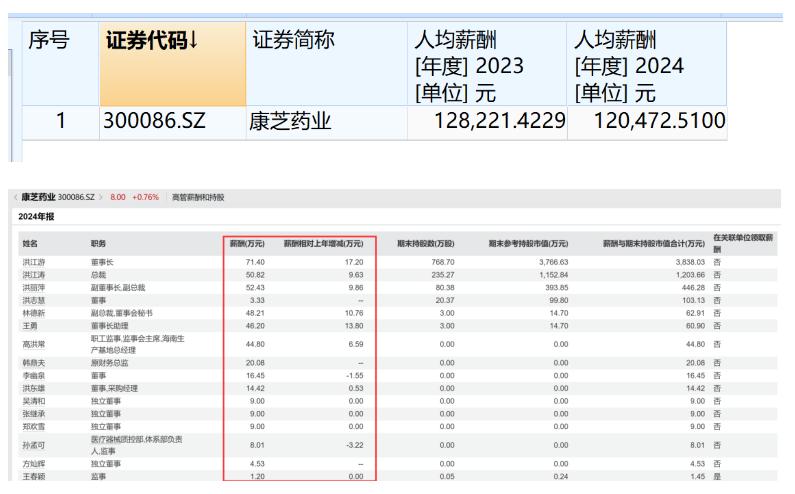Click the salary change value -1.55
This screenshot has width=795, height=494.
354,376
